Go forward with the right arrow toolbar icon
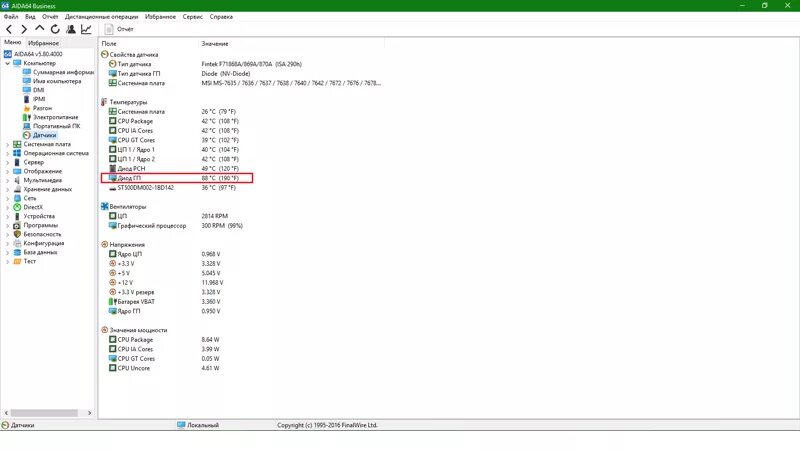Image resolution: width=800 pixels, height=450 pixels. coord(23,30)
